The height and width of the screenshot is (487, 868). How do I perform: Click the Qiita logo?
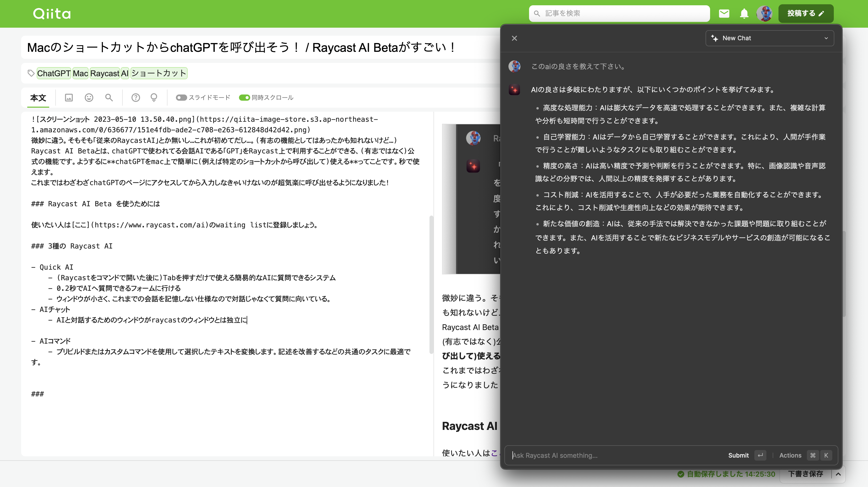tap(52, 14)
